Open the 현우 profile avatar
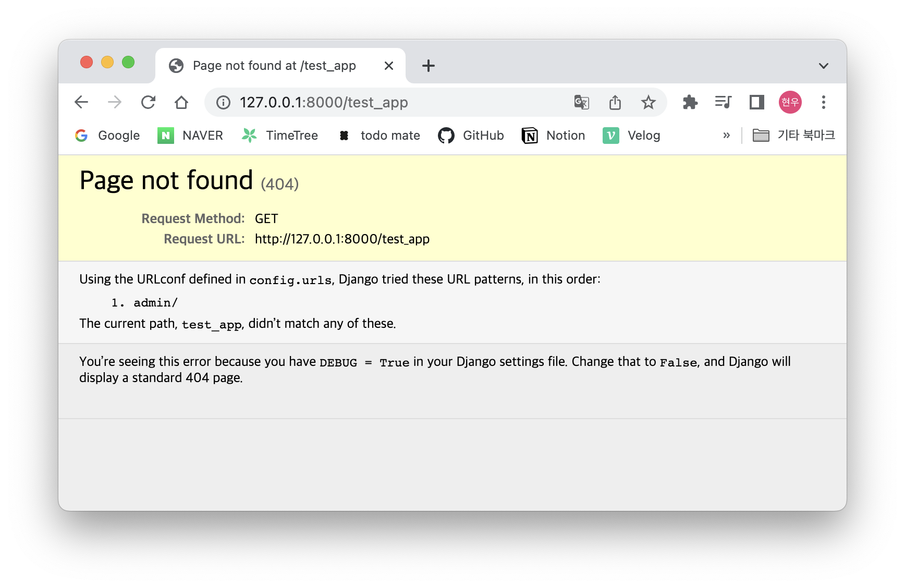 pos(790,102)
